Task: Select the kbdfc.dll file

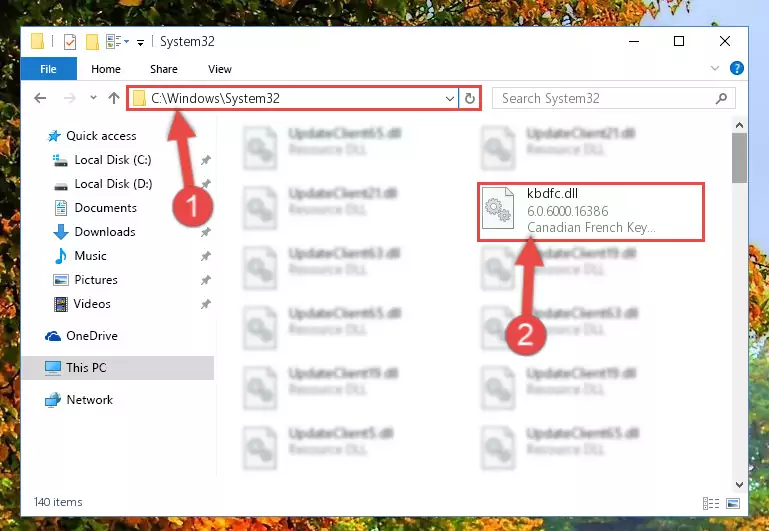Action: pos(591,211)
